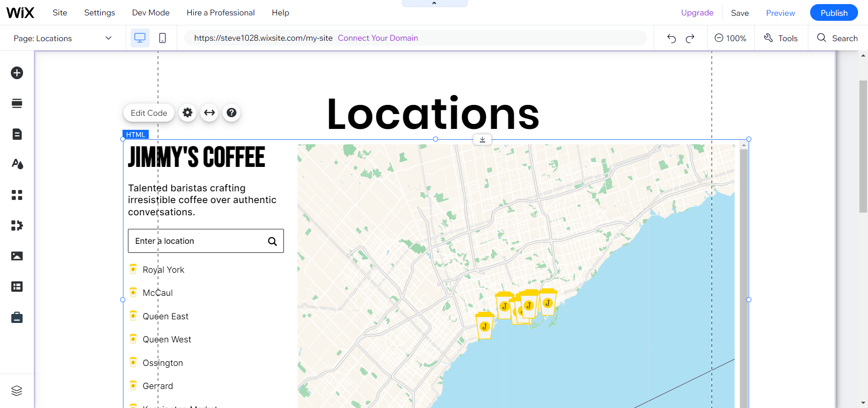Viewport: 868px width, 408px height.
Task: Click the JIMMY'S COFFEE title
Action: (196, 157)
